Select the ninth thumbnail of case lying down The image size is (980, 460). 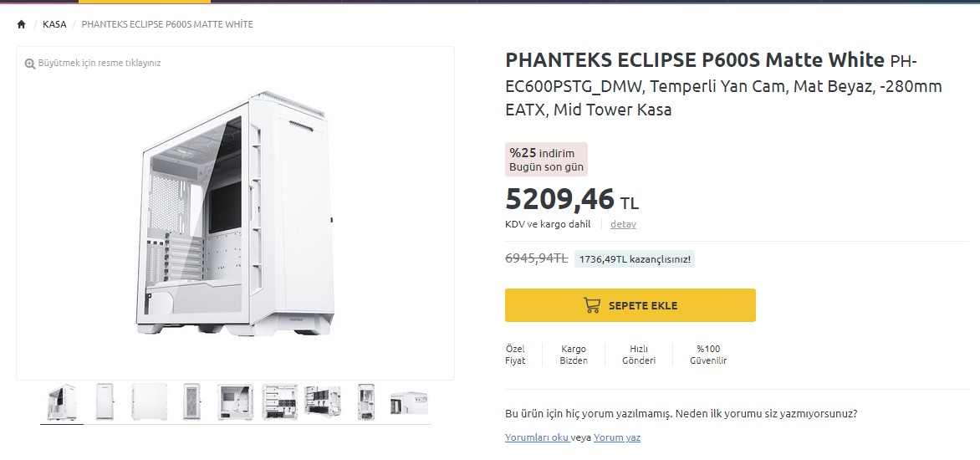pyautogui.click(x=409, y=402)
